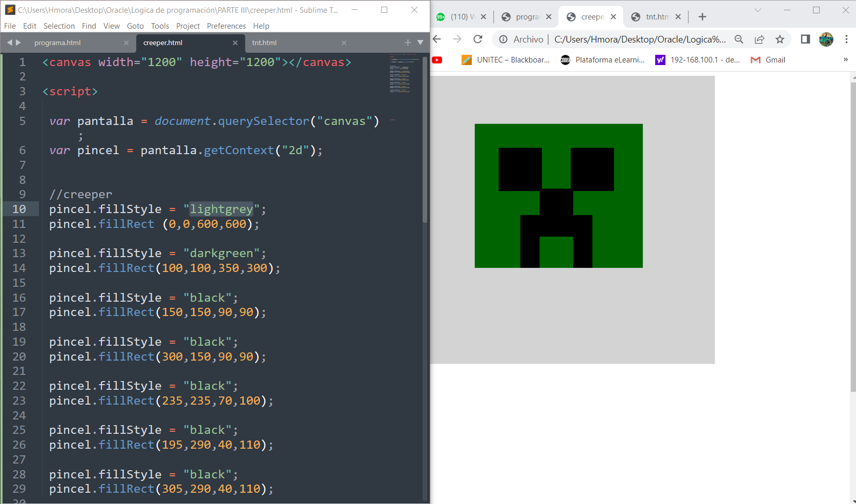Open the Selection menu
Viewport: 856px width, 504px height.
point(59,26)
